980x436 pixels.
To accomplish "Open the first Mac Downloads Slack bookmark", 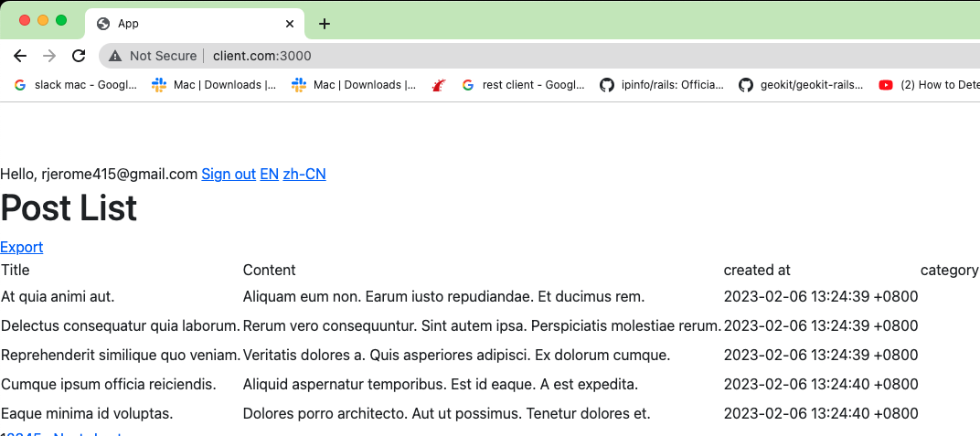I will pyautogui.click(x=215, y=85).
